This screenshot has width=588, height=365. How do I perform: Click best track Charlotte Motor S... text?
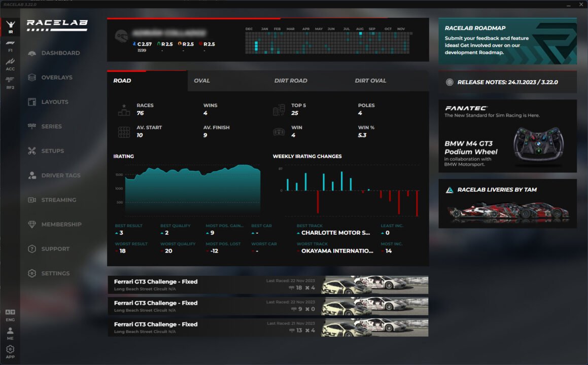[336, 233]
